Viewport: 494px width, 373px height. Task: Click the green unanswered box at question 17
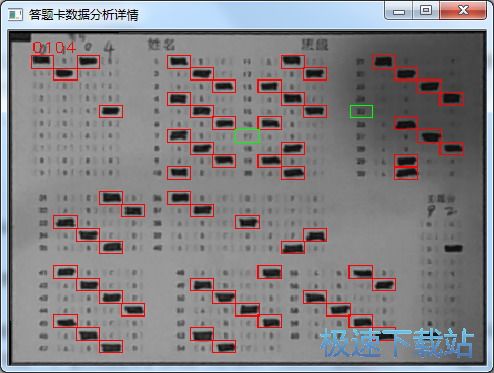247,136
